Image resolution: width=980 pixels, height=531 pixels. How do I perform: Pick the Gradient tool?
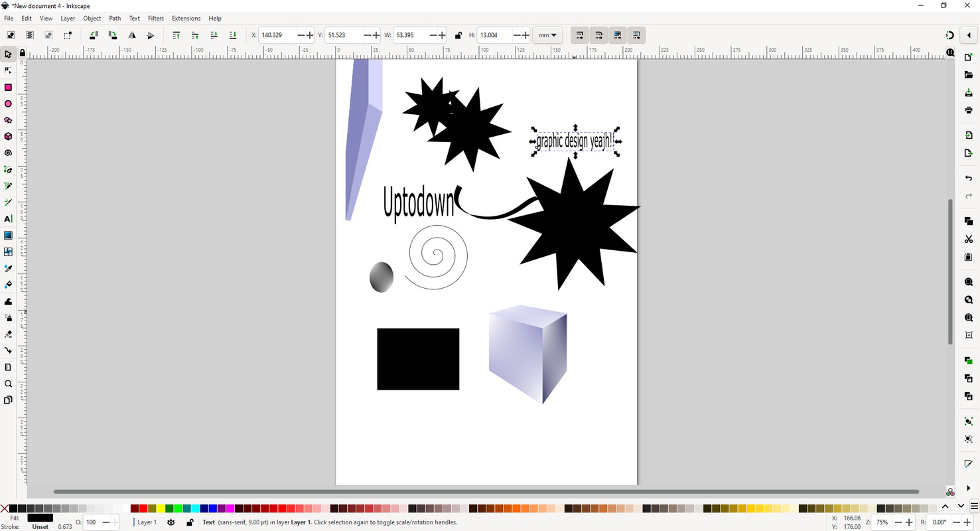pos(8,234)
